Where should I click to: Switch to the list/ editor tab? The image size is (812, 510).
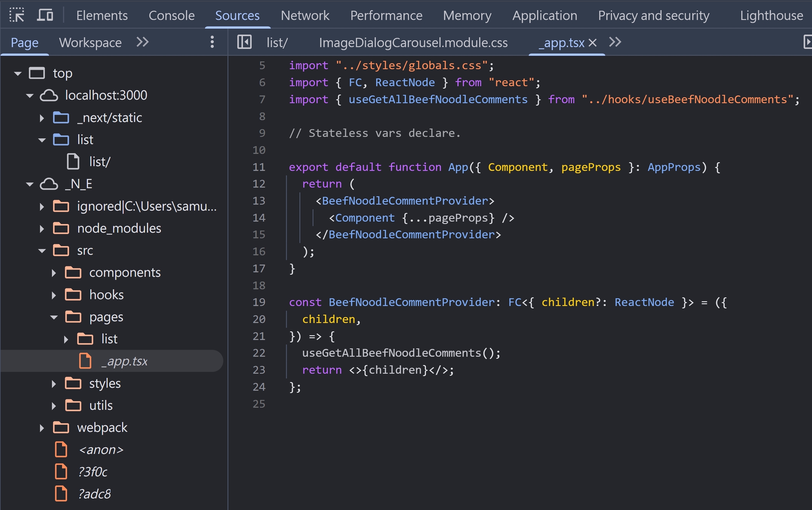tap(277, 42)
